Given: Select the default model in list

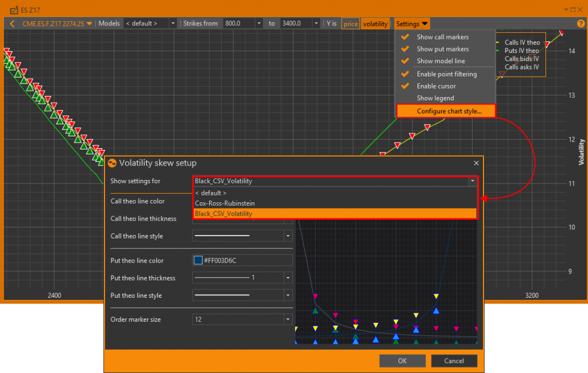Looking at the screenshot, I should click(335, 193).
